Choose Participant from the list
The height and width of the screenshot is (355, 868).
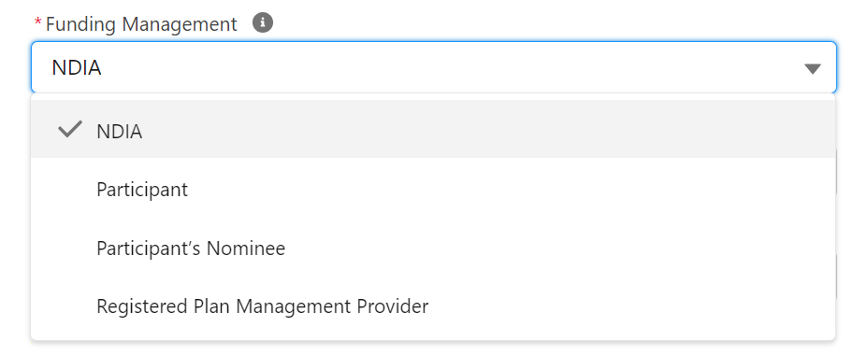coord(433,189)
